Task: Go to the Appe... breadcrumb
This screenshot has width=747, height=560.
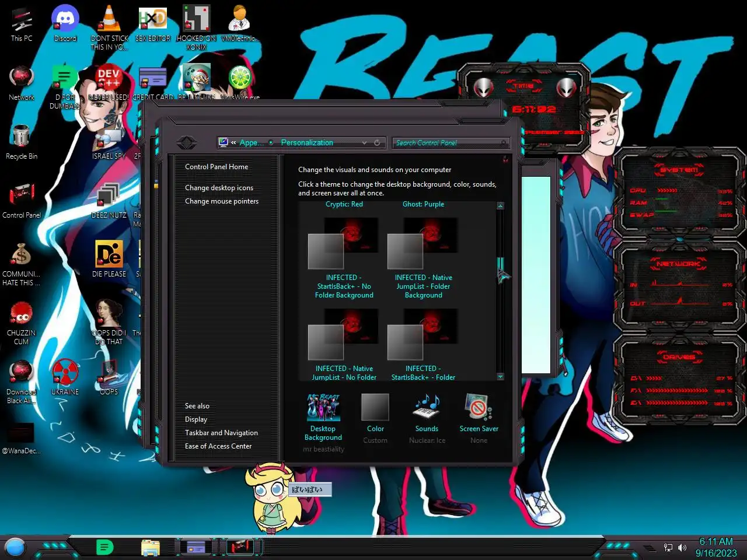Action: (252, 142)
